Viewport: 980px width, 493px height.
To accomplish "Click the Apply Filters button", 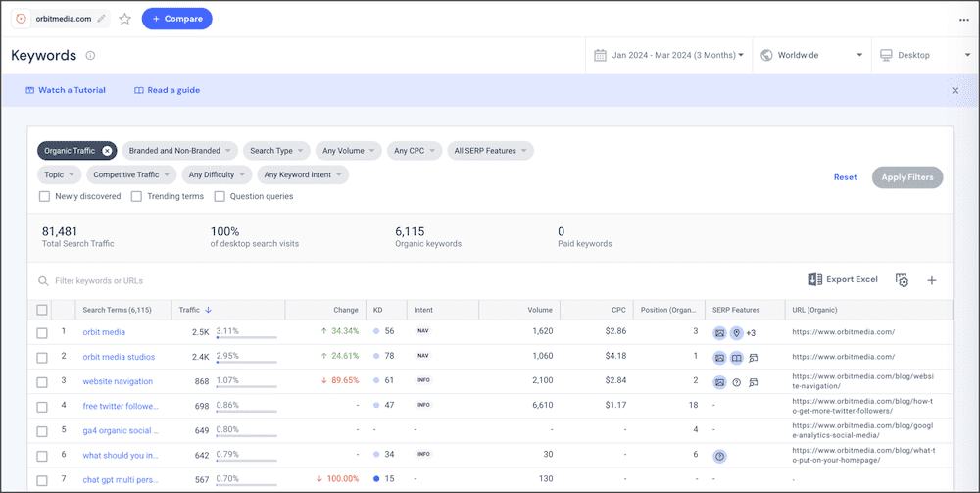I will tap(907, 177).
